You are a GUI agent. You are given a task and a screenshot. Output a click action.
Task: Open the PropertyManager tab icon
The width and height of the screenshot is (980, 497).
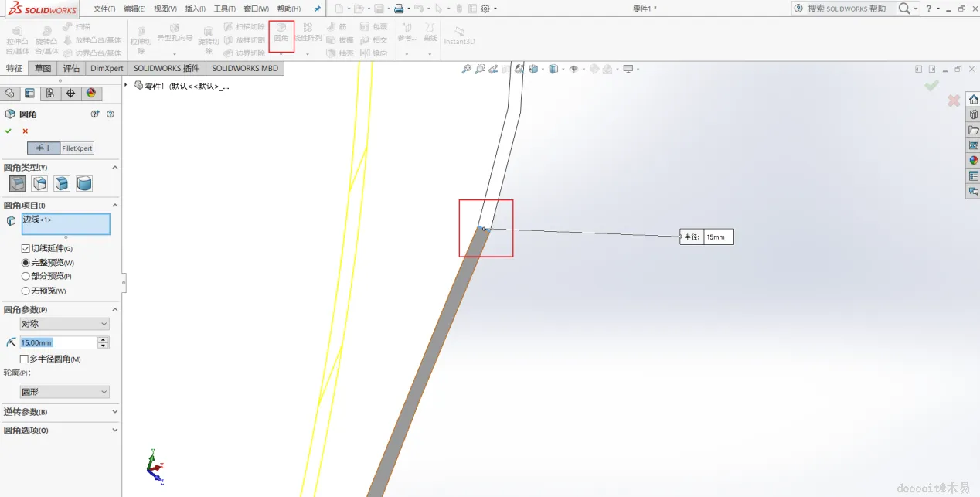(29, 94)
